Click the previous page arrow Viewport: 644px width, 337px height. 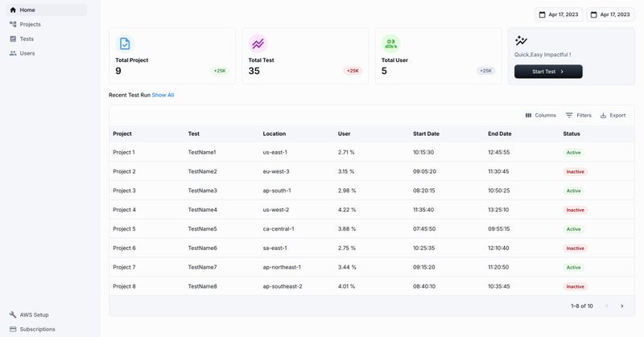607,306
